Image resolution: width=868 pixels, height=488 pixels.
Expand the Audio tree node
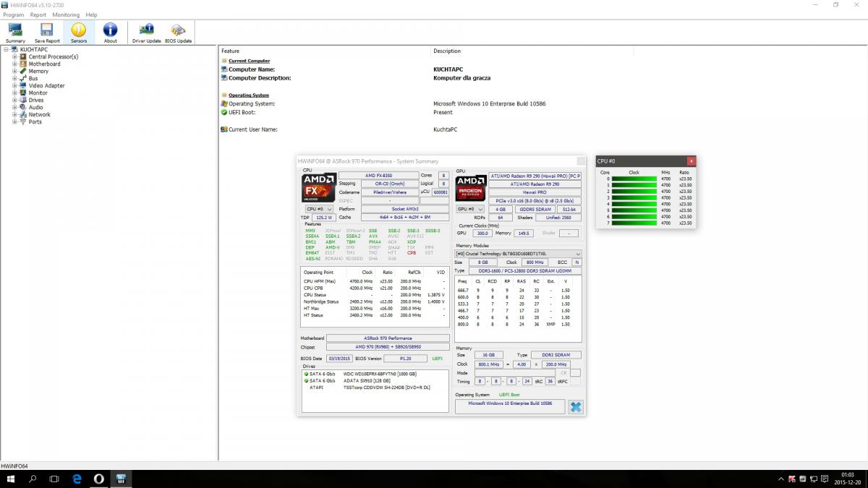coord(14,107)
